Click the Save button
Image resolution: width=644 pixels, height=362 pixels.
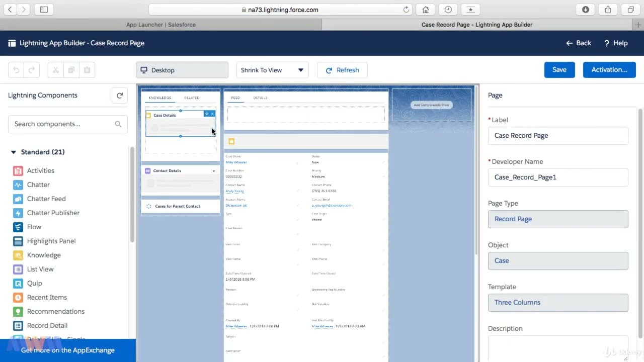[559, 70]
